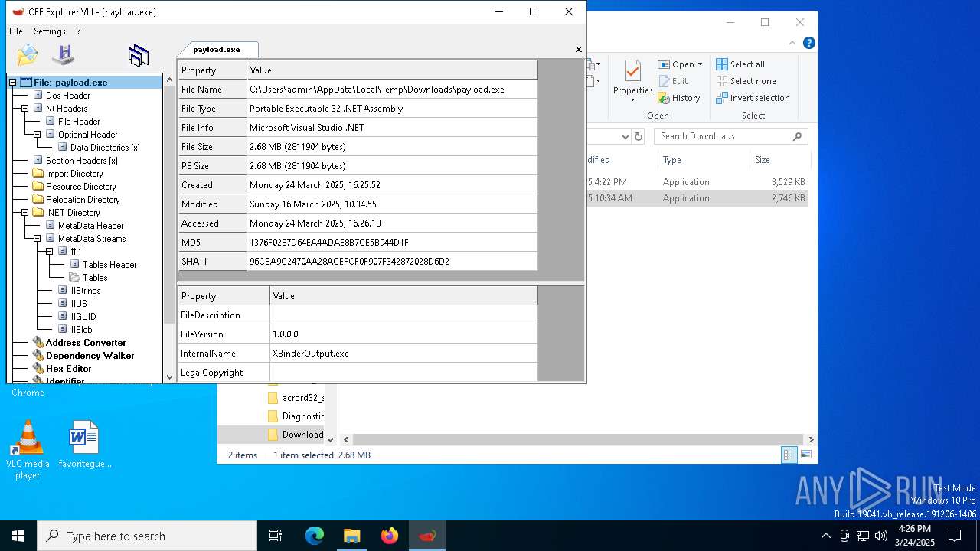Select the File Header node

79,122
